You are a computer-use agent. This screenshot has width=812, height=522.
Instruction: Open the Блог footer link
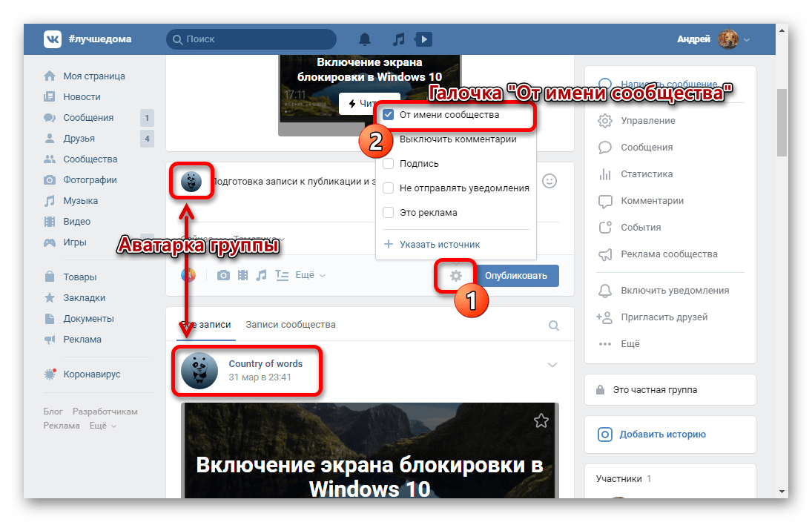(53, 412)
